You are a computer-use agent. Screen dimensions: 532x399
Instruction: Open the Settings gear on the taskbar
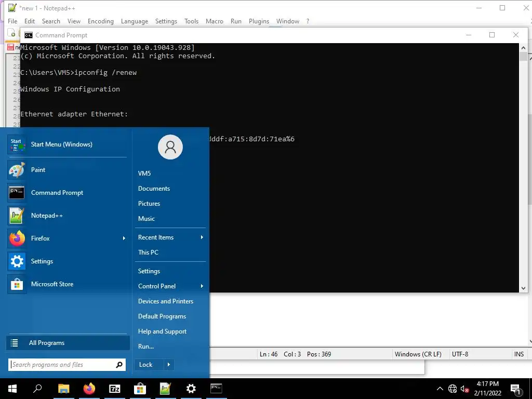pos(191,389)
